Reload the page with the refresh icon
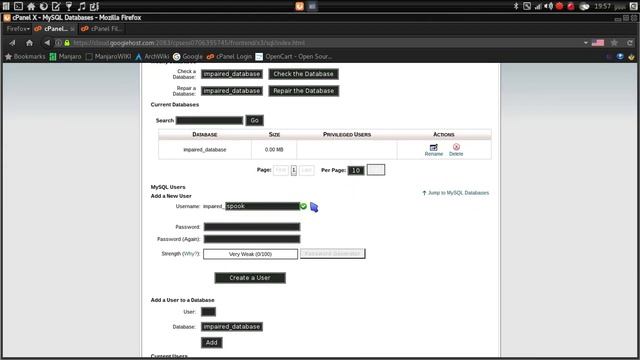This screenshot has height=360, width=640. 630,42
